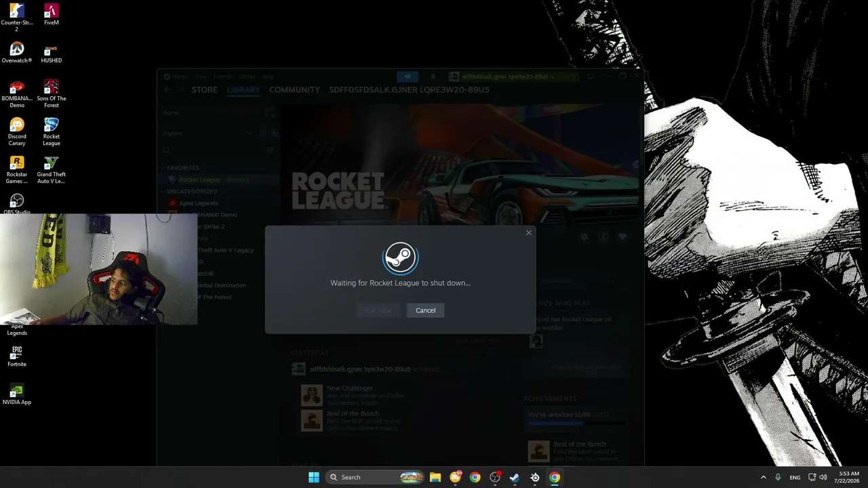Switch to the active Chrome window on taskbar
Screen dimensions: 868x488
(x=555, y=477)
